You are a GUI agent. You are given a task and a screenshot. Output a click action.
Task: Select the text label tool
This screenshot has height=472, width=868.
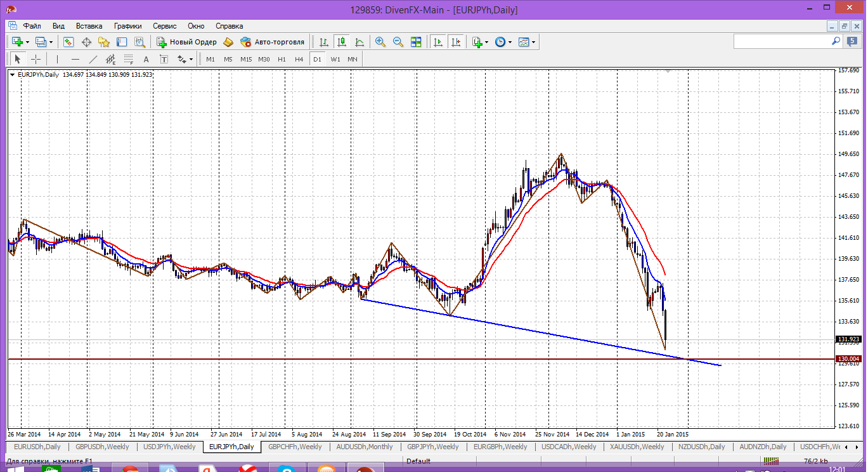146,59
